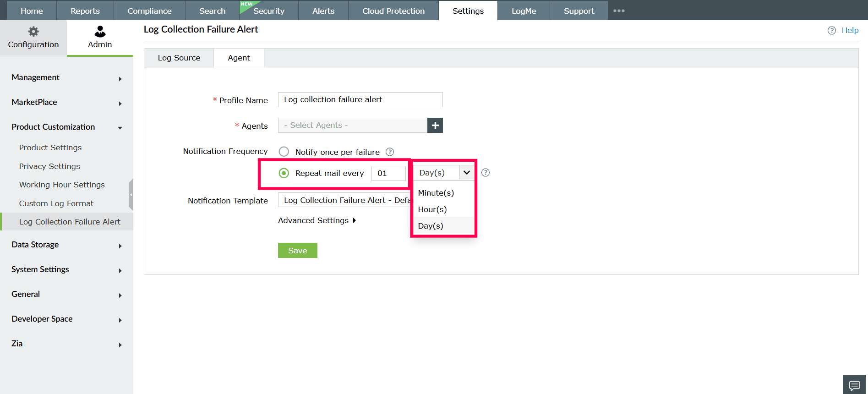The width and height of the screenshot is (868, 394).
Task: Open the time unit dropdown arrow
Action: coord(466,173)
